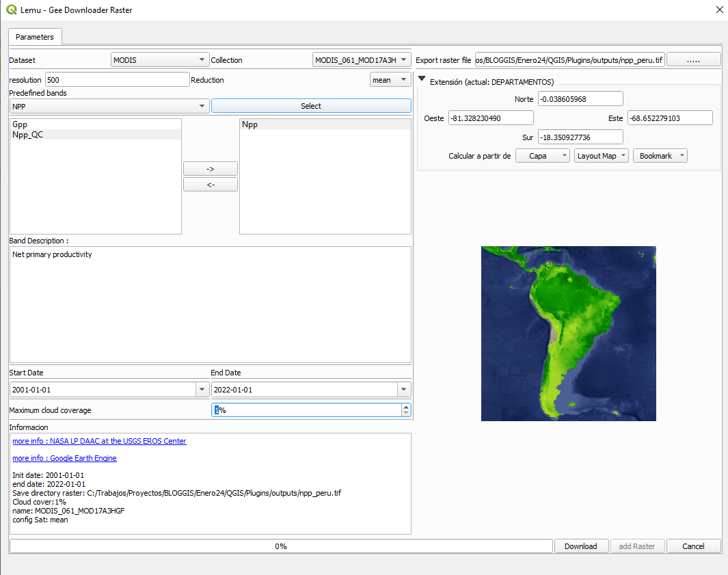Click the Save directory raster line in Informacion

pos(177,493)
